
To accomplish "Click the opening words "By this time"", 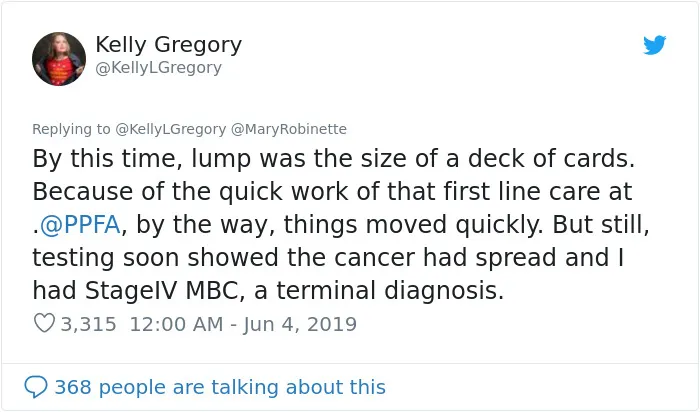I will [x=104, y=158].
